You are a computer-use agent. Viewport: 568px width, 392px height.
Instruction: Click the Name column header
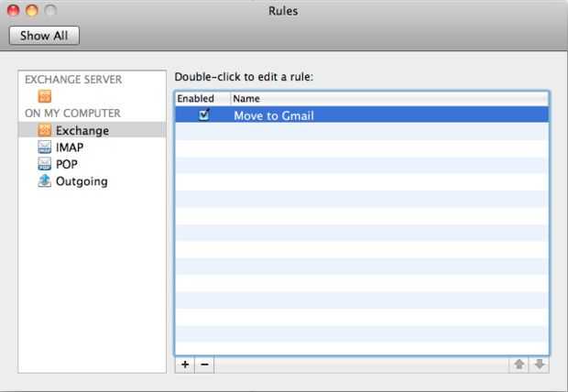(x=389, y=99)
